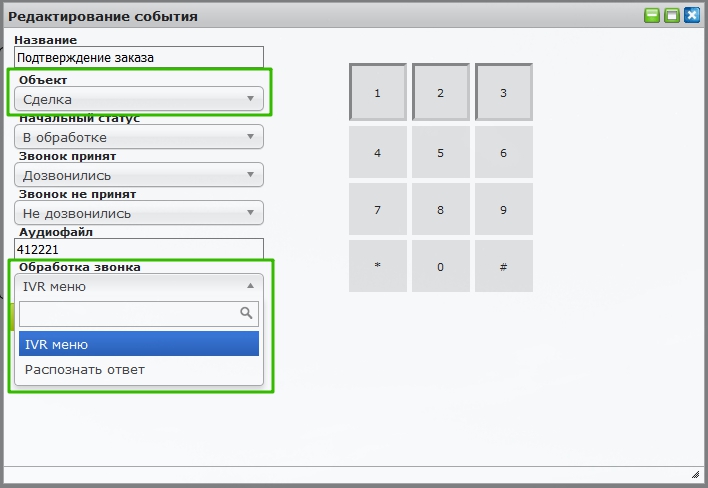Expand the Звонок не принят dropdown
This screenshot has height=488, width=708.
139,213
